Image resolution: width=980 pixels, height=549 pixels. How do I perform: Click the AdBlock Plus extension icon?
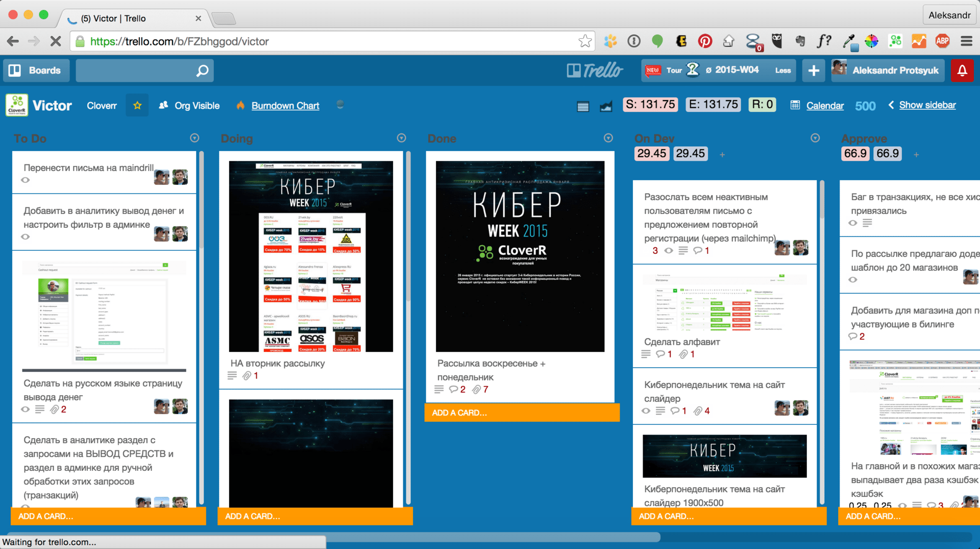pos(942,41)
